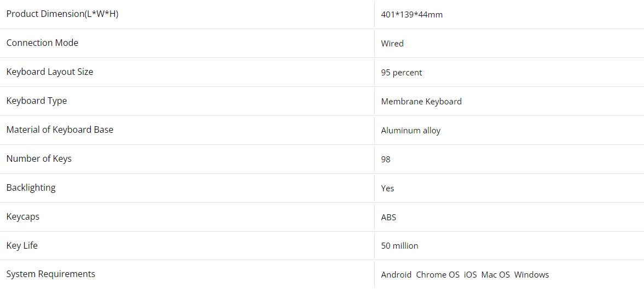The width and height of the screenshot is (644, 294).
Task: Select the 401*139*44mm dimension value
Action: point(411,15)
